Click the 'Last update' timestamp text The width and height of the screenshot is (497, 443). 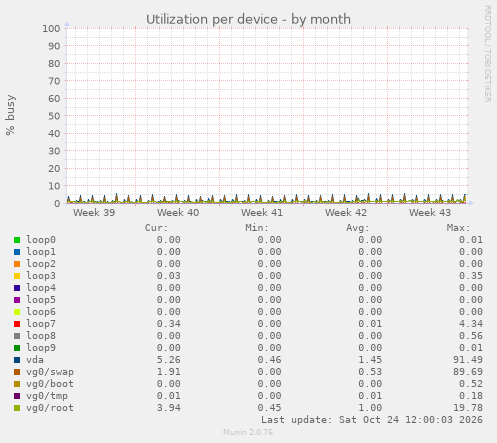[x=372, y=420]
